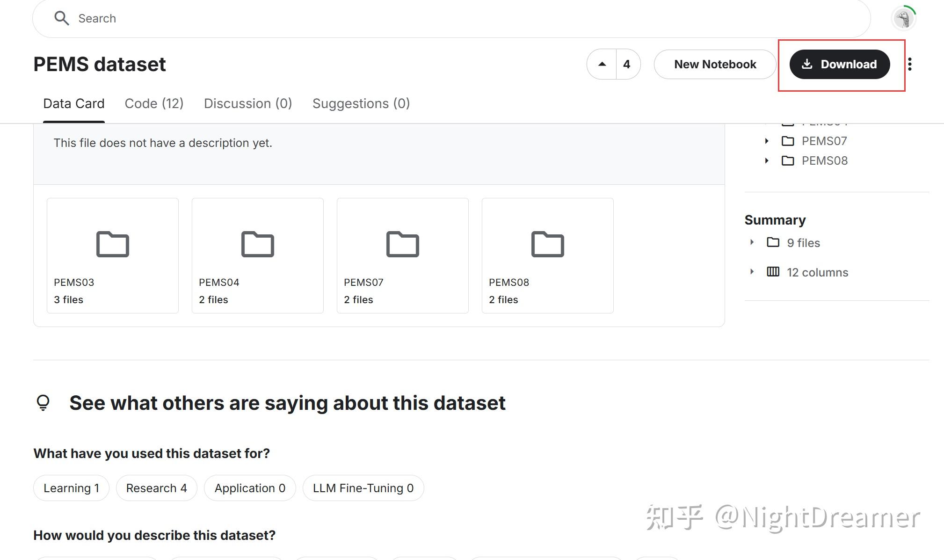The width and height of the screenshot is (944, 560).
Task: Click the New Notebook button
Action: [x=715, y=64]
